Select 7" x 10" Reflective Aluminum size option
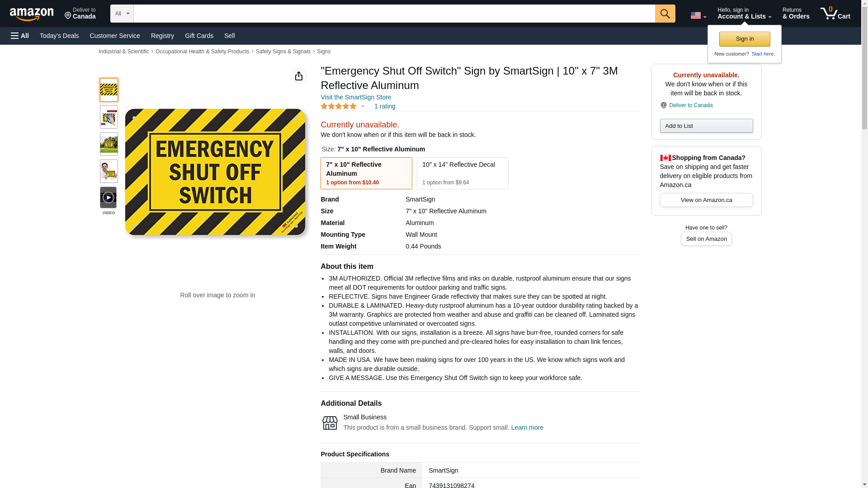 click(366, 173)
